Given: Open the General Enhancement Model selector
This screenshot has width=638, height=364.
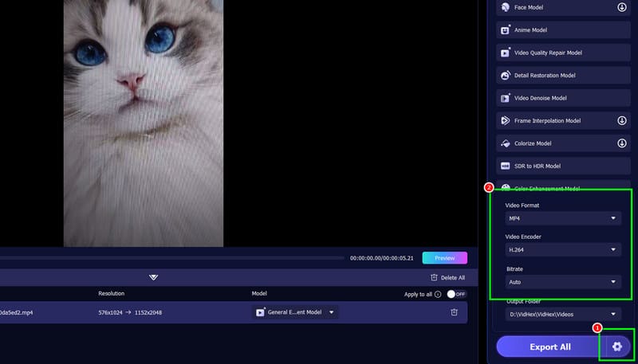Looking at the screenshot, I should (295, 312).
